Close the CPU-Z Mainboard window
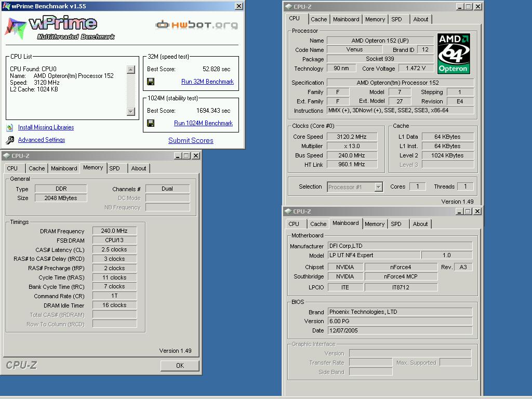Screen dimensions: 532x399 (477, 211)
